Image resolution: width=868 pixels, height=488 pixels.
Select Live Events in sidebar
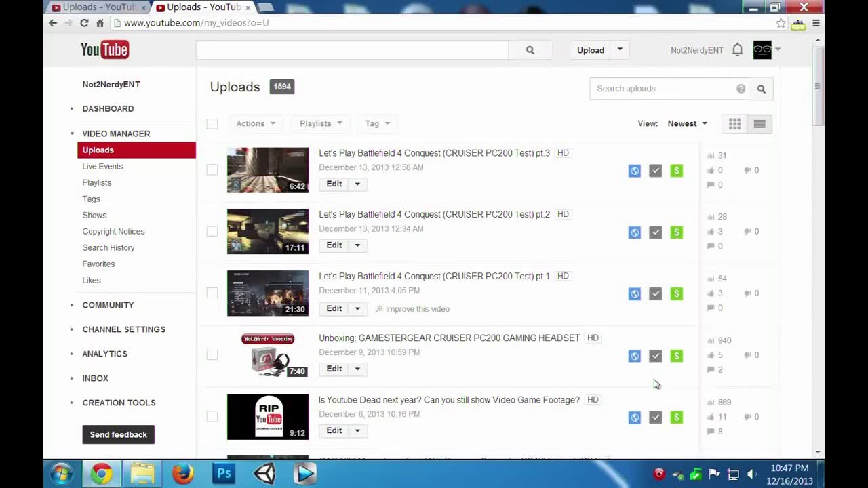coord(102,167)
